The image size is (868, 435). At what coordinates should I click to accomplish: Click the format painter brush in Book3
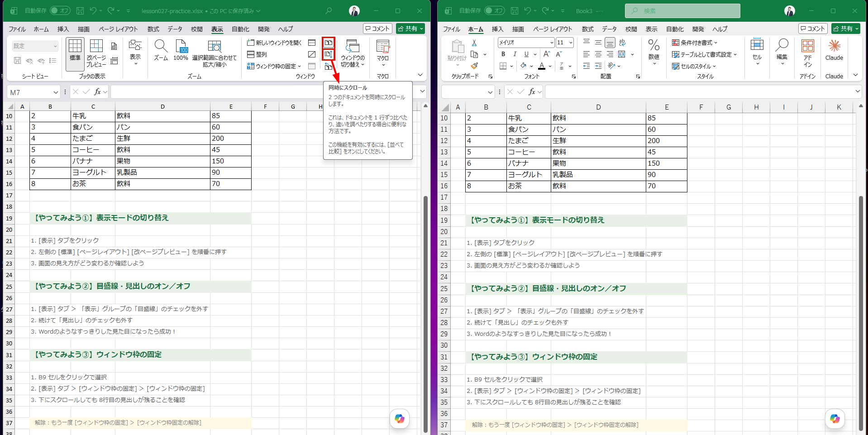pyautogui.click(x=474, y=66)
